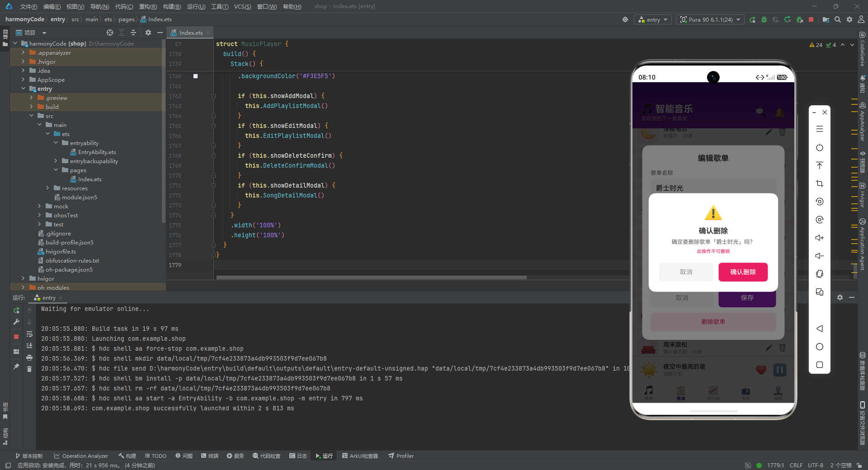
Task: Decrease emulator volume
Action: tap(820, 256)
